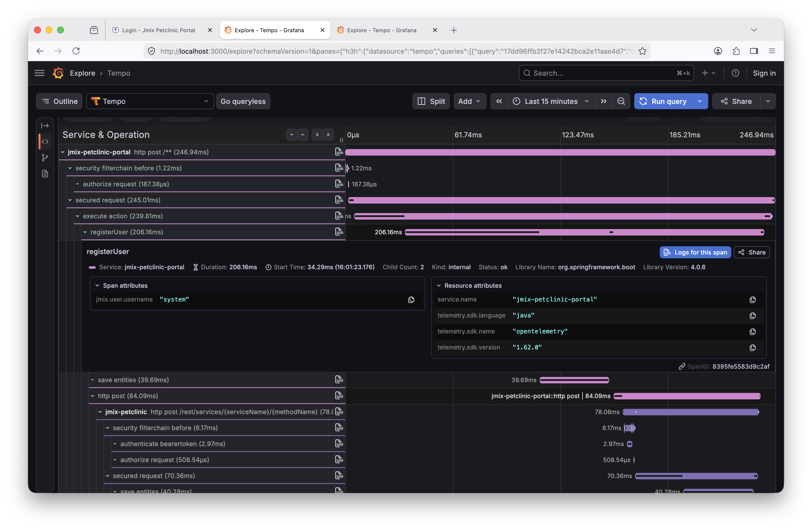Open the Last 15 minutes time picker
The height and width of the screenshot is (530, 812).
tap(551, 101)
